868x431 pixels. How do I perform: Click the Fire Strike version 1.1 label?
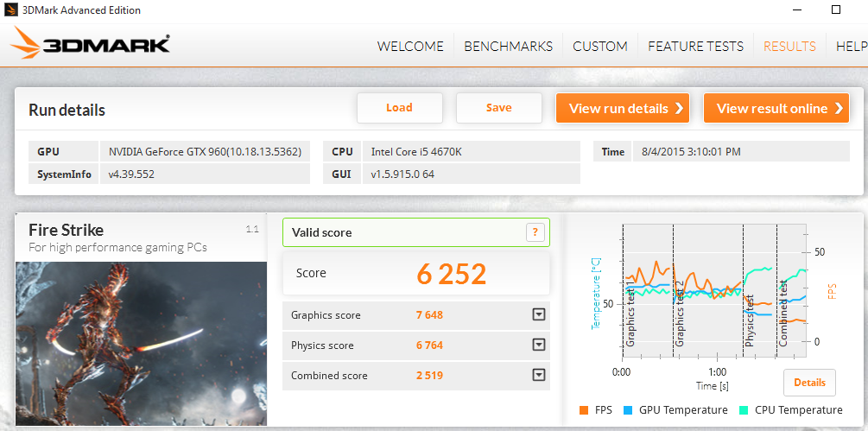tap(252, 229)
